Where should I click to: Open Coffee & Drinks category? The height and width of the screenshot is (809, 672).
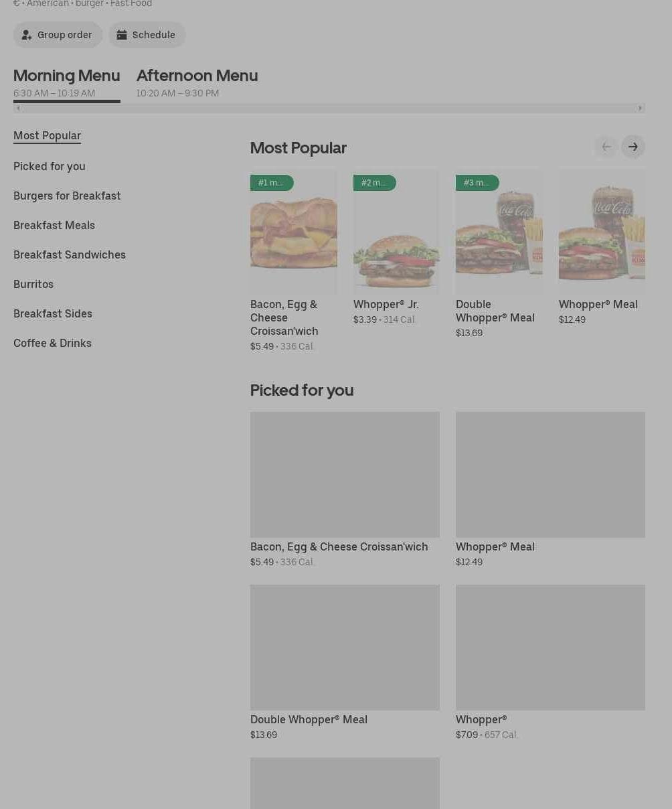pos(52,343)
